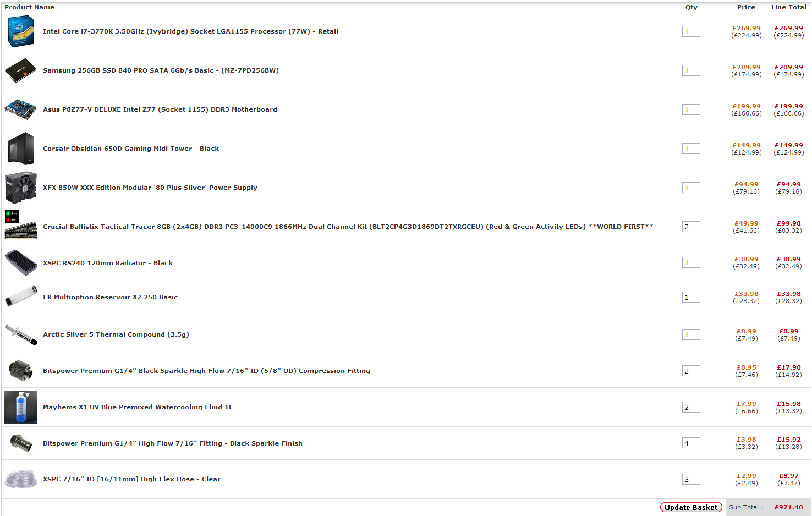Click the Qty column header
The height and width of the screenshot is (516, 812).
click(x=692, y=7)
